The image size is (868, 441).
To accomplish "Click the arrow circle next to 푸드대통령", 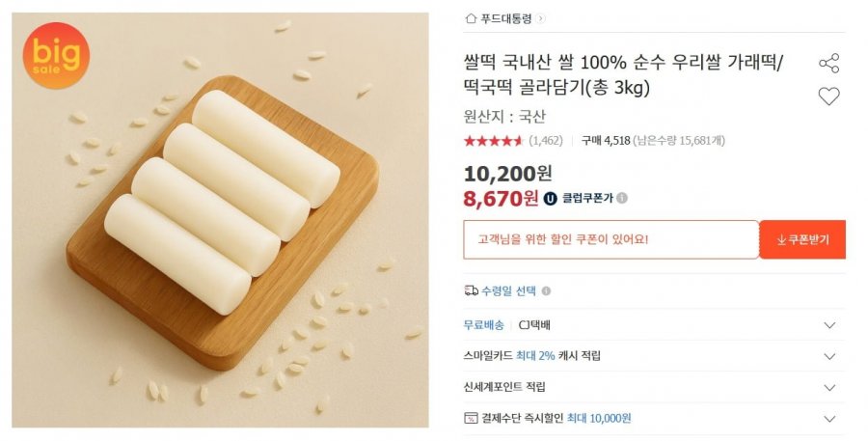I will 540,17.
